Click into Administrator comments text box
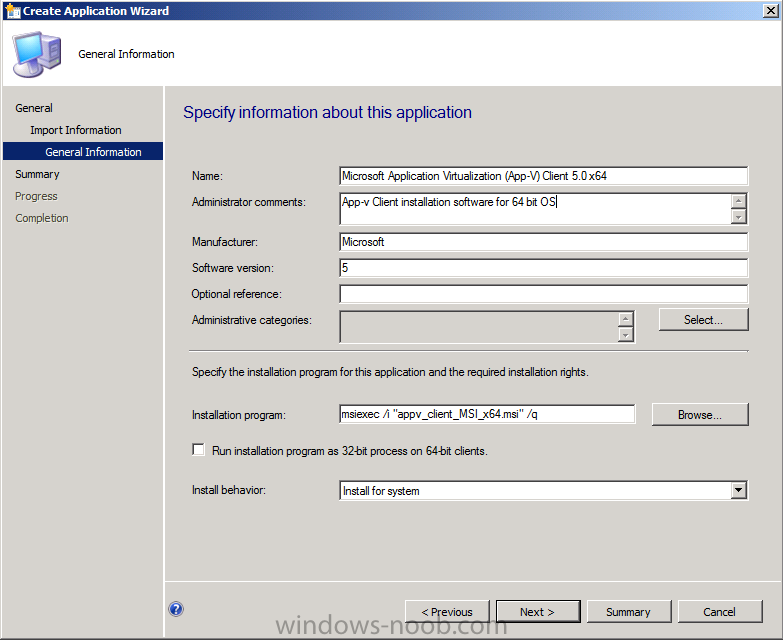This screenshot has width=783, height=640. (x=535, y=208)
